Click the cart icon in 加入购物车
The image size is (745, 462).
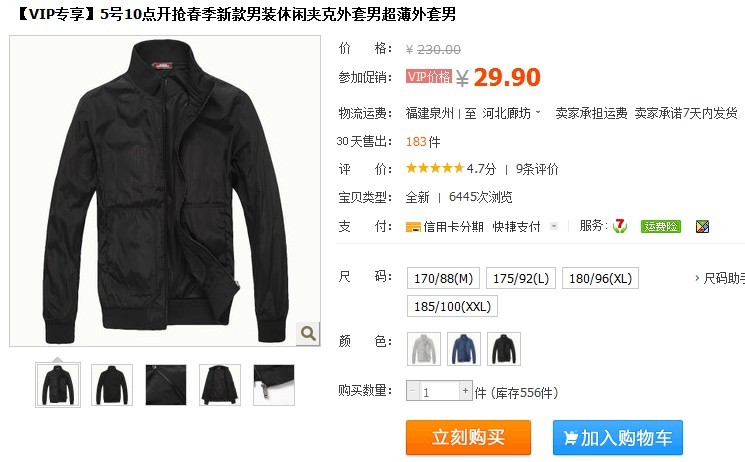[570, 437]
